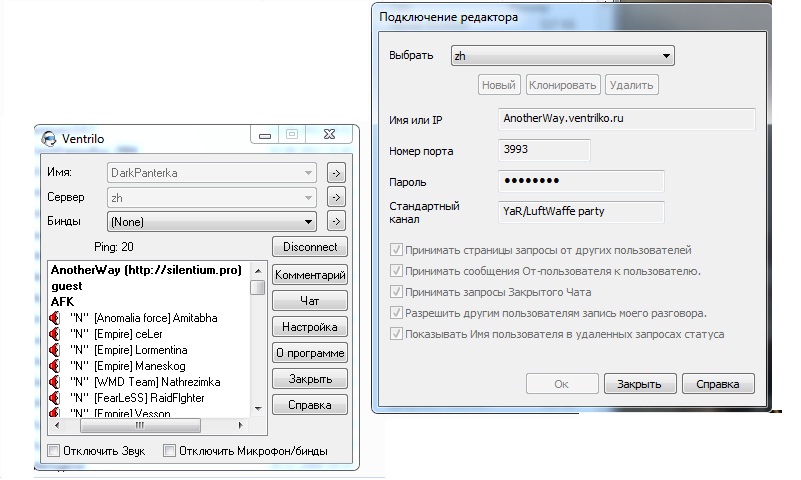Select the guest channel
This screenshot has width=801, height=480.
66,286
